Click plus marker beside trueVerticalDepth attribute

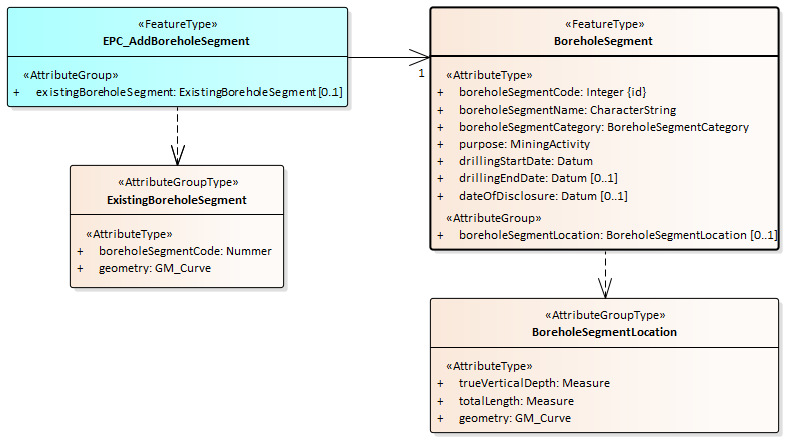tap(441, 383)
